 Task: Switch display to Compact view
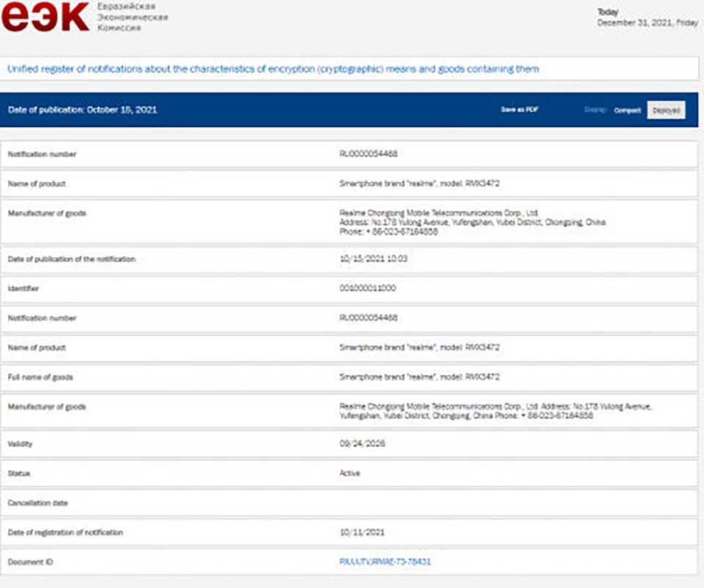627,111
